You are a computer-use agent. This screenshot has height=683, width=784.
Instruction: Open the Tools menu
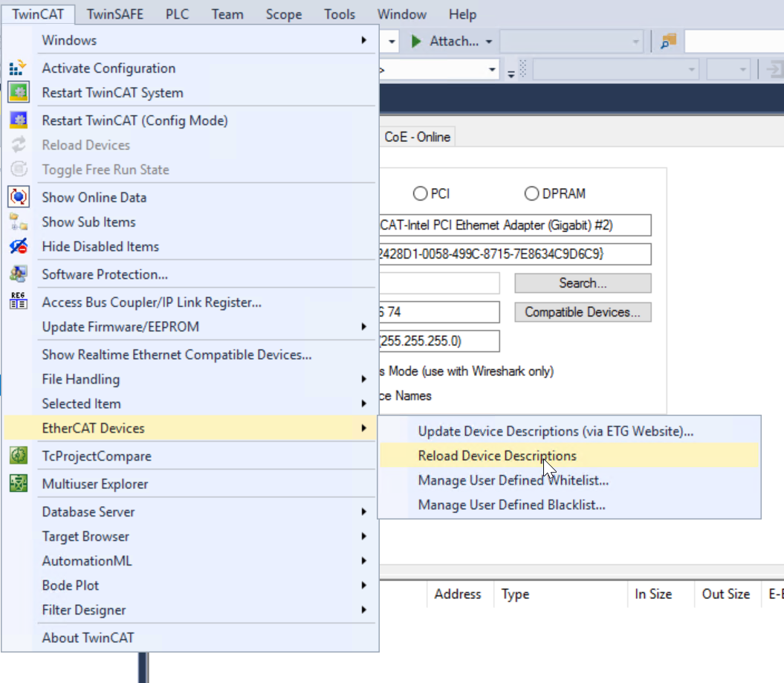[339, 14]
